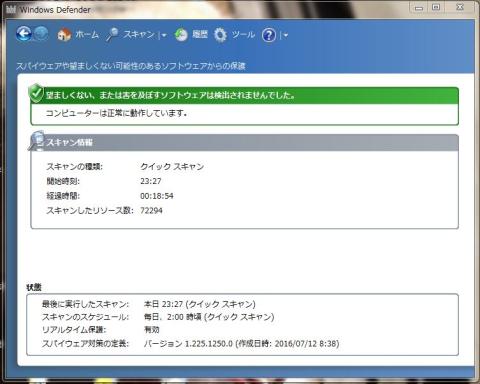This screenshot has height=384, width=480.
Task: Click the blue Help question-mark icon
Action: pos(269,35)
